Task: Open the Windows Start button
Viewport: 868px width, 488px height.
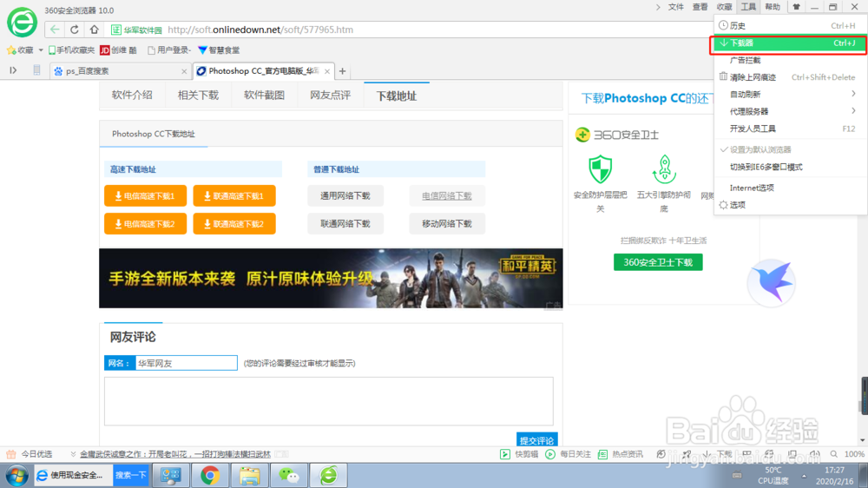Action: coord(16,476)
